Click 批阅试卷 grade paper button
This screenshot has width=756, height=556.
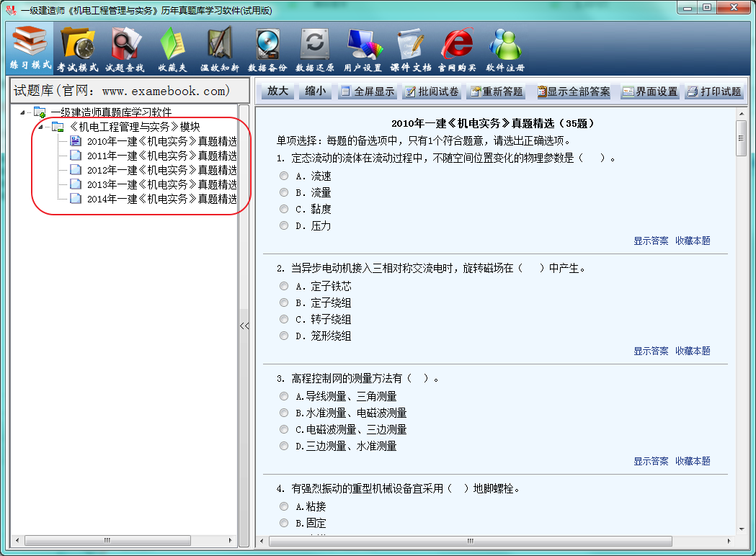click(432, 91)
